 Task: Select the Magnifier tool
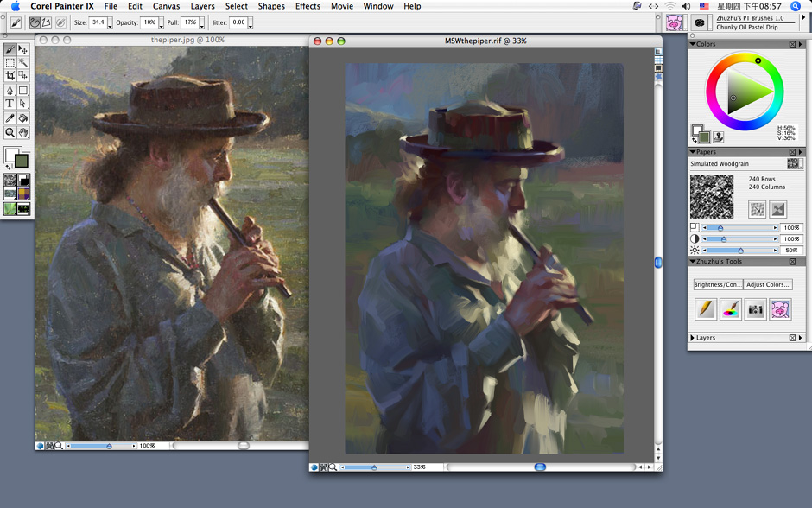point(10,132)
